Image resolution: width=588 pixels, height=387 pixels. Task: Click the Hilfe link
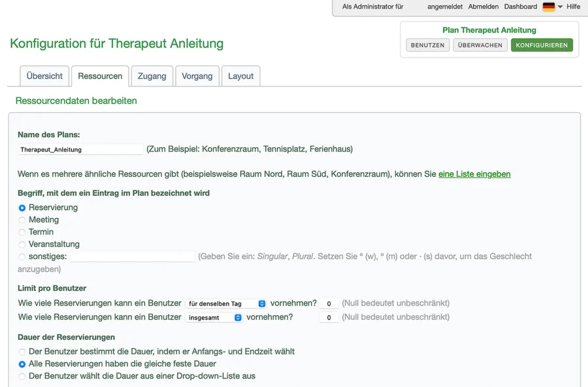[x=573, y=7]
